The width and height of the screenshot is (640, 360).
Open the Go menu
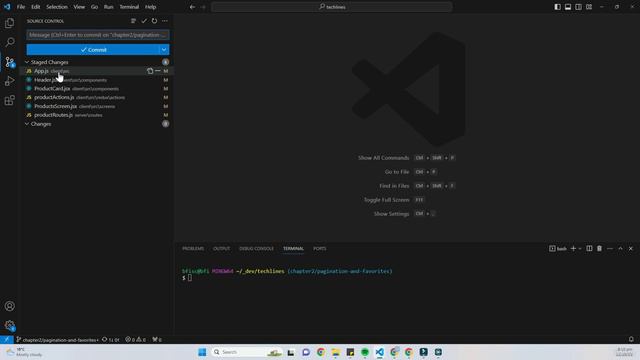coord(94,7)
